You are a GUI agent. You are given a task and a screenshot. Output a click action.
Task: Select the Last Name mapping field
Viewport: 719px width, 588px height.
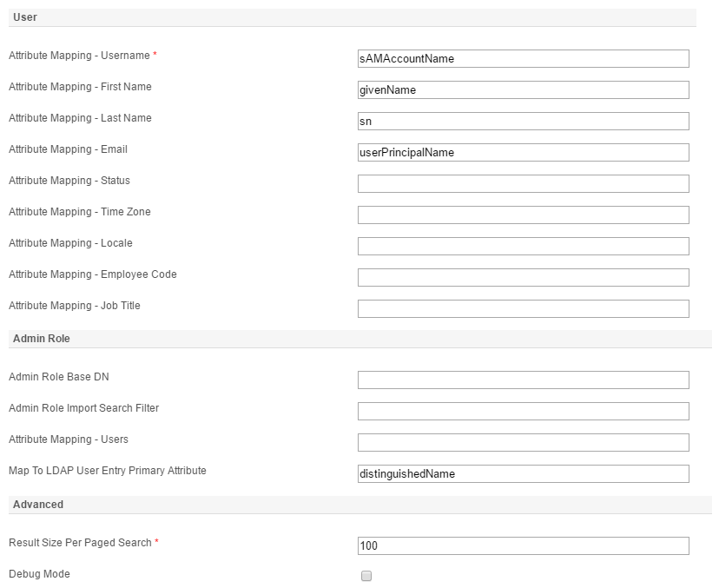pos(523,122)
